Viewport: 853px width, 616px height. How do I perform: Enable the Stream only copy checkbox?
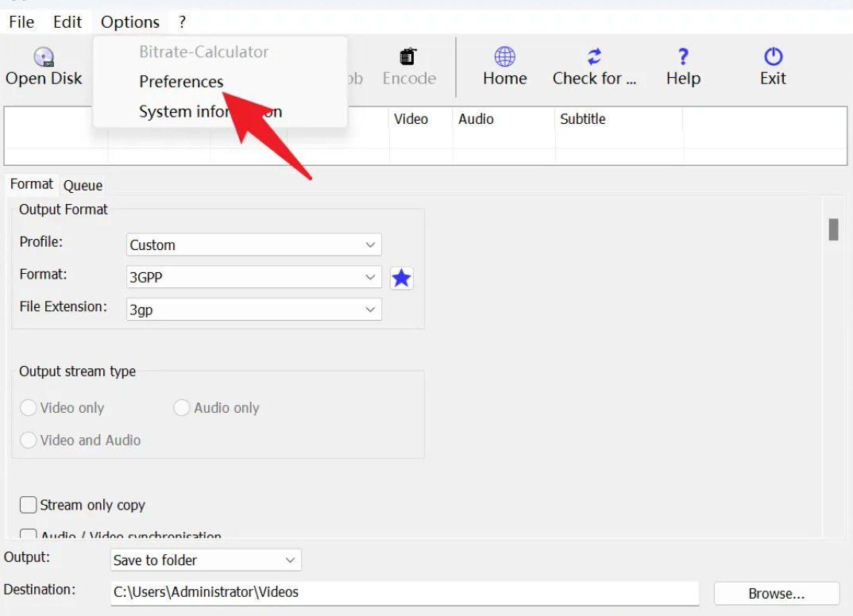click(x=29, y=505)
